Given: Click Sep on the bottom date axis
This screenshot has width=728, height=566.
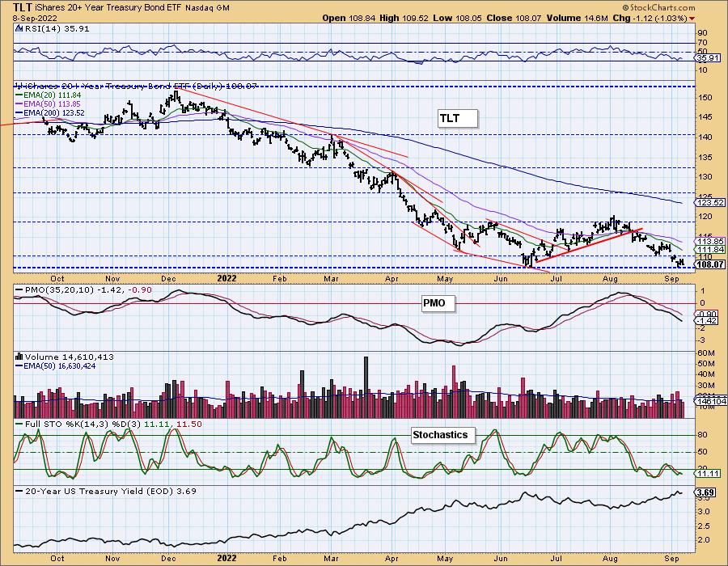Looking at the screenshot, I should (672, 558).
